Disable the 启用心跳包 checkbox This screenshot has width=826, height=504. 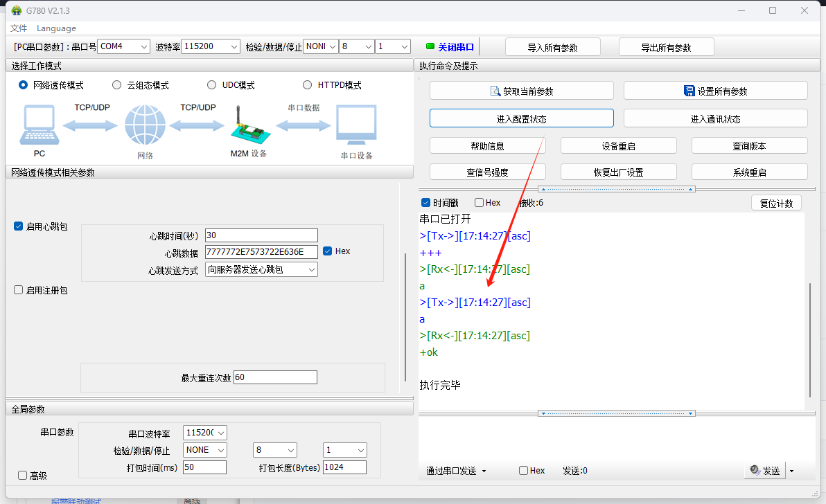(19, 226)
